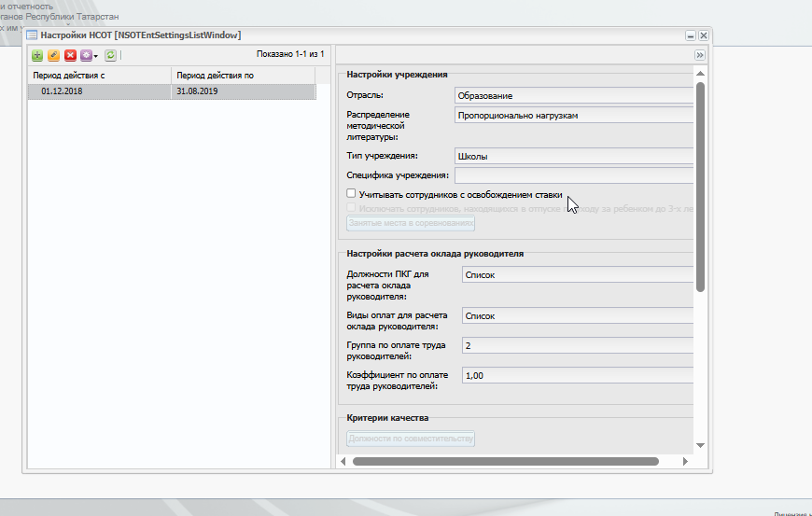The image size is (812, 516).
Task: Select row with date 01.12.2018
Action: pos(172,91)
